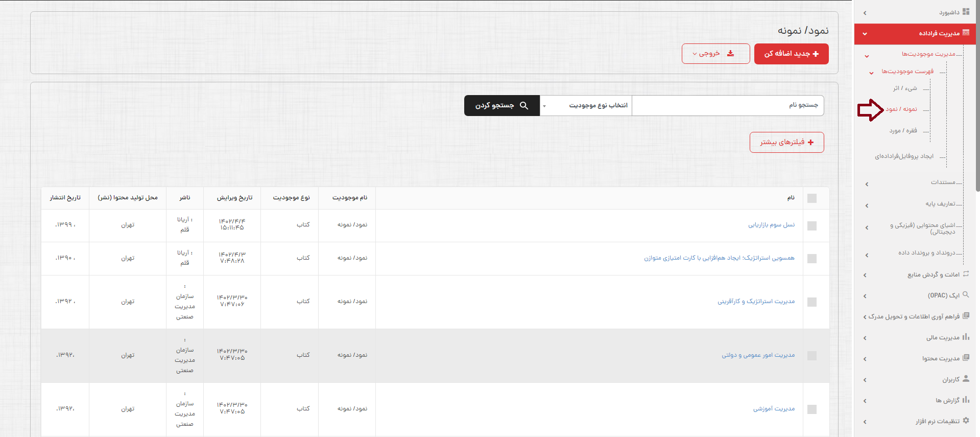Expand the مستندات sidebar section
Viewport: 980px width, 437px height.
[x=942, y=182]
